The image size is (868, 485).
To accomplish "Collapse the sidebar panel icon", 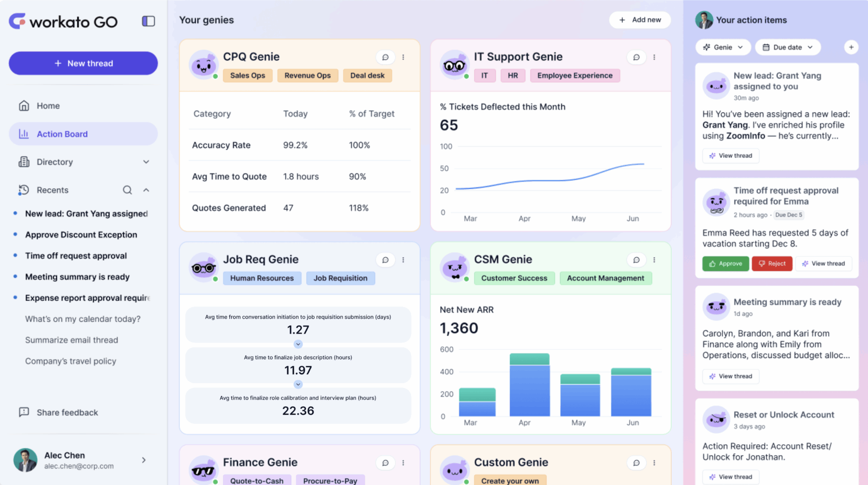I will pos(148,21).
